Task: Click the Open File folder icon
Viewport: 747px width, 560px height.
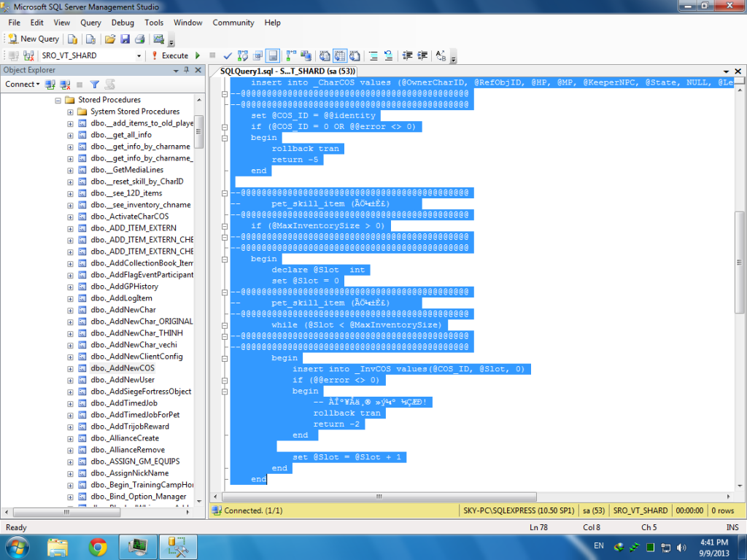Action: [x=110, y=39]
